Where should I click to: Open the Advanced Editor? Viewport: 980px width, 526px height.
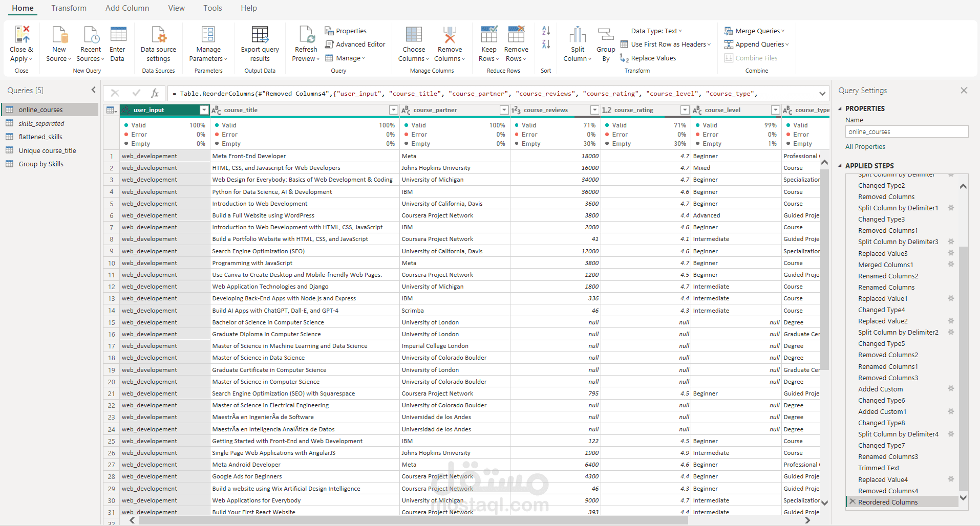click(x=355, y=45)
